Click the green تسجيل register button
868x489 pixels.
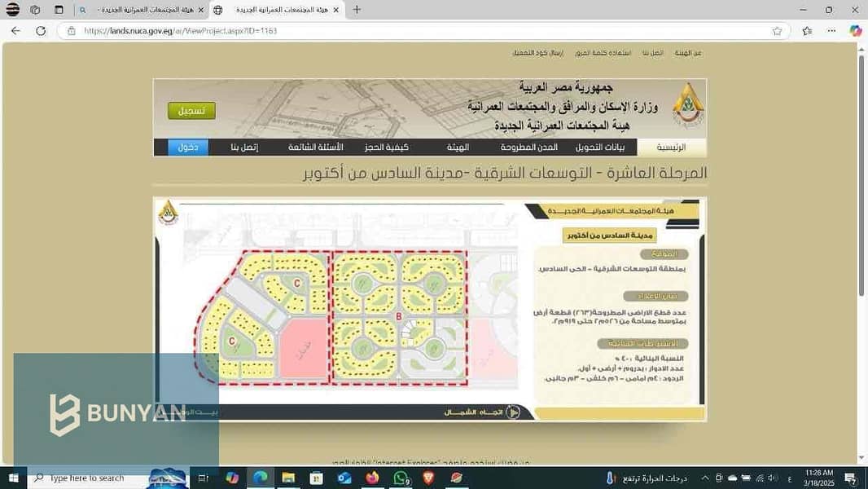pyautogui.click(x=191, y=111)
